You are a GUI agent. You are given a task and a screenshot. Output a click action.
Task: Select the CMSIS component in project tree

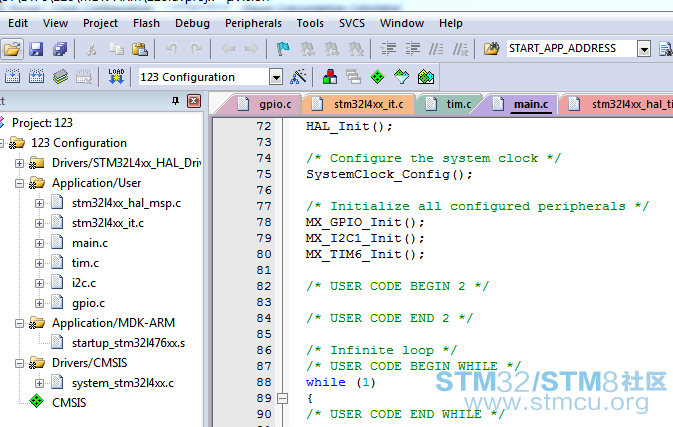69,403
